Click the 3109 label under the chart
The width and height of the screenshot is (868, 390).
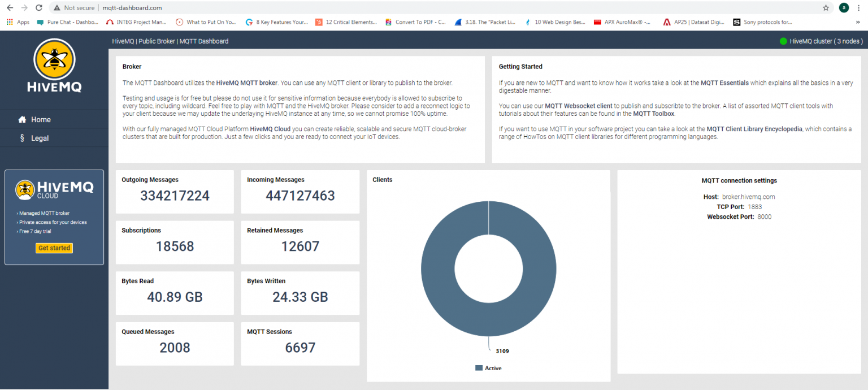502,351
